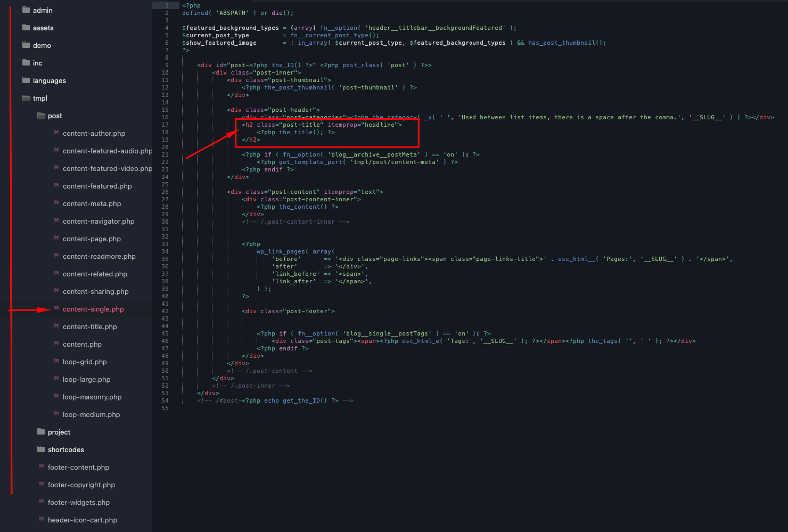Open content-page.php file
Image resolution: width=788 pixels, height=532 pixels.
coord(92,239)
